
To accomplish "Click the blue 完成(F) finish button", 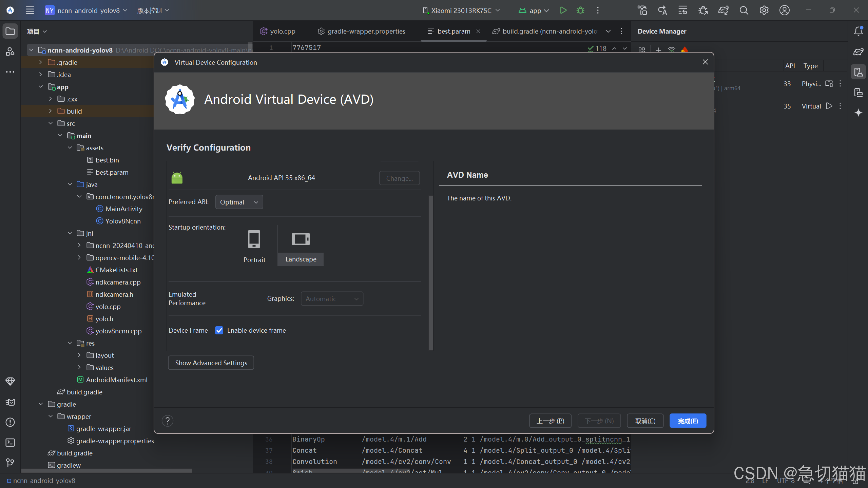I will click(688, 421).
